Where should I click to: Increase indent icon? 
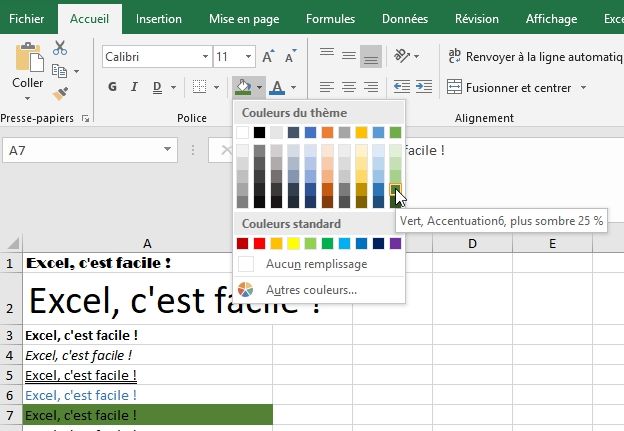[x=424, y=87]
